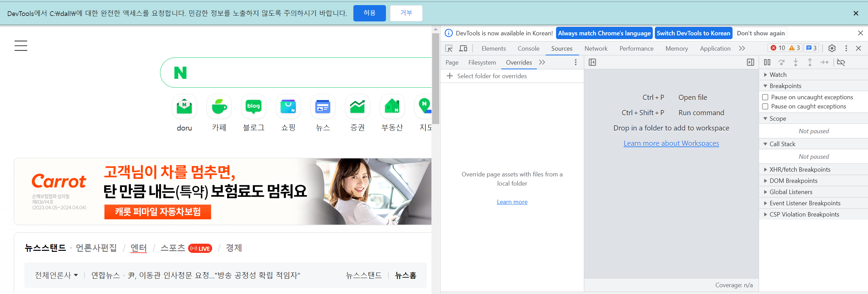The image size is (868, 294).
Task: Open the Filesystem navigator tab
Action: 482,62
